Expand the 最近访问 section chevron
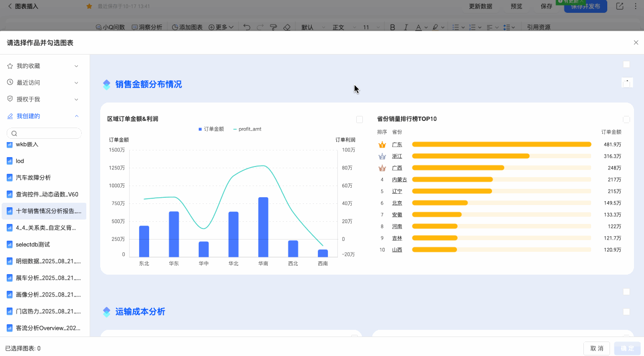644x356 pixels. [76, 82]
